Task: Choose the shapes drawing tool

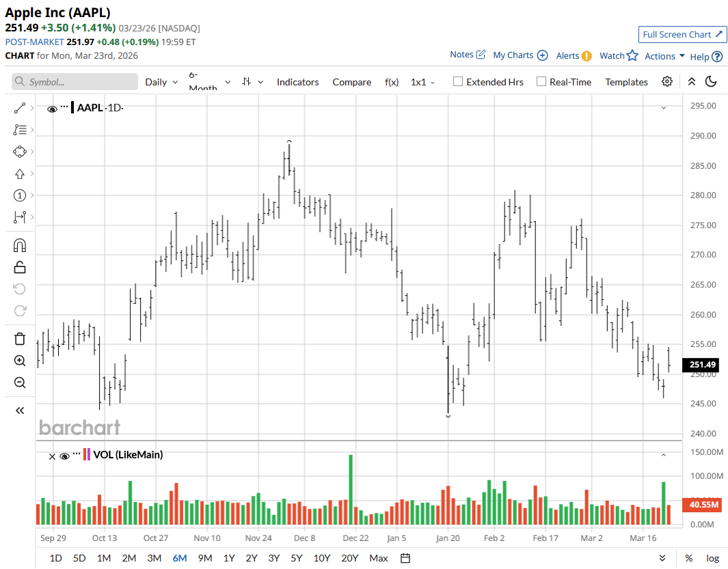Action: pos(20,152)
